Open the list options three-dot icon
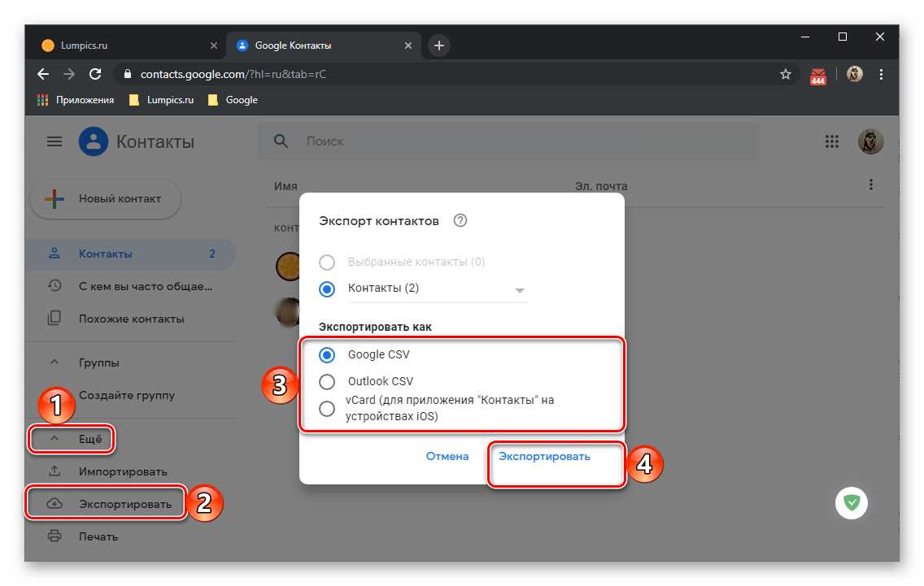 pos(870,185)
